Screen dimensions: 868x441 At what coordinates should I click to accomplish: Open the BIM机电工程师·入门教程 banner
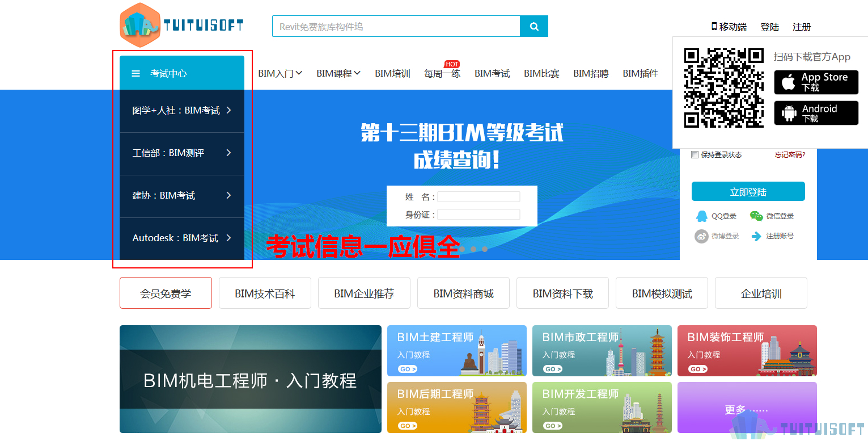pyautogui.click(x=251, y=379)
